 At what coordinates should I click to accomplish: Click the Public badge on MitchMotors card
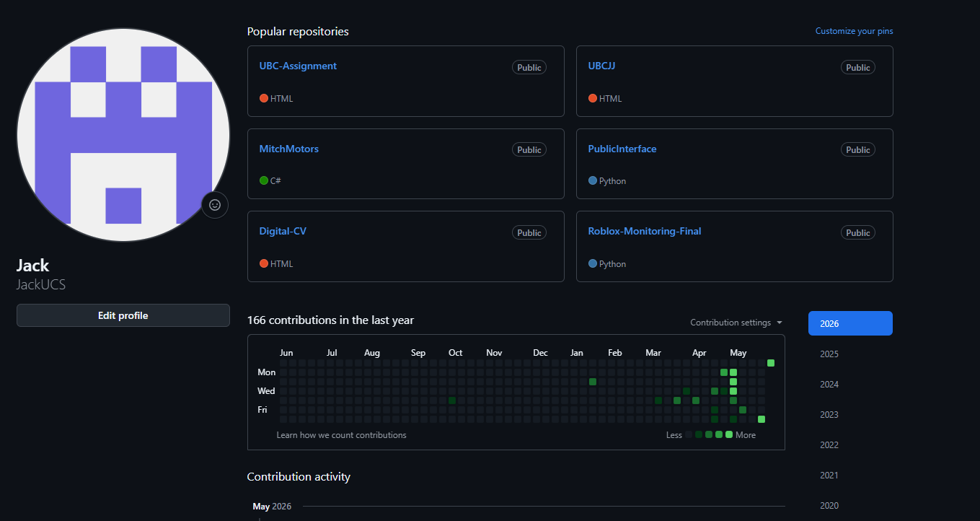click(529, 149)
